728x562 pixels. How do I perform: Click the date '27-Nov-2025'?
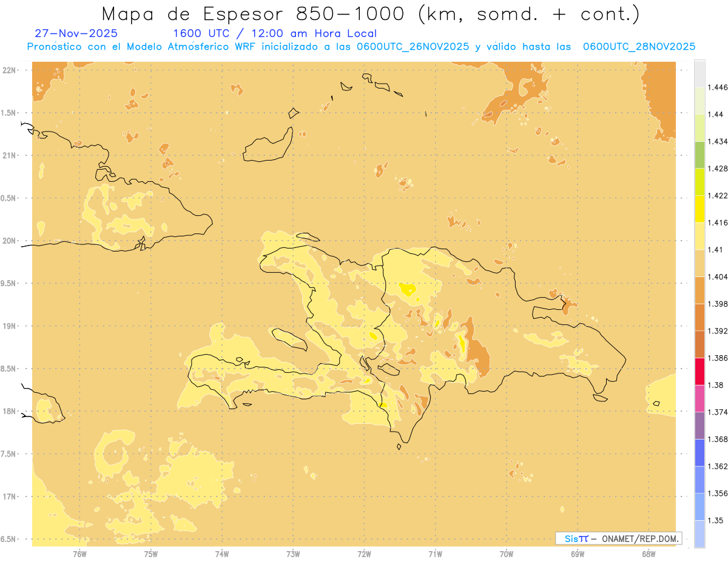point(76,33)
